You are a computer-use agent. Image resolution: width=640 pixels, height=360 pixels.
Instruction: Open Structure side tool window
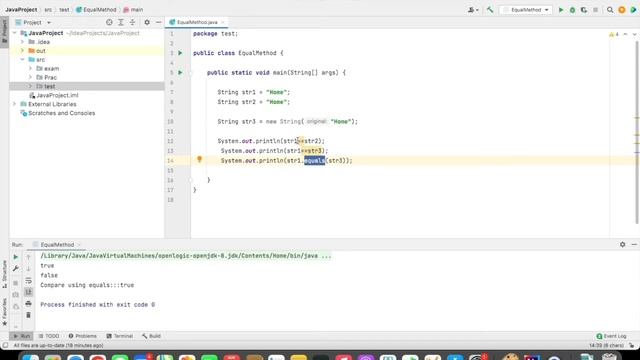pyautogui.click(x=4, y=274)
